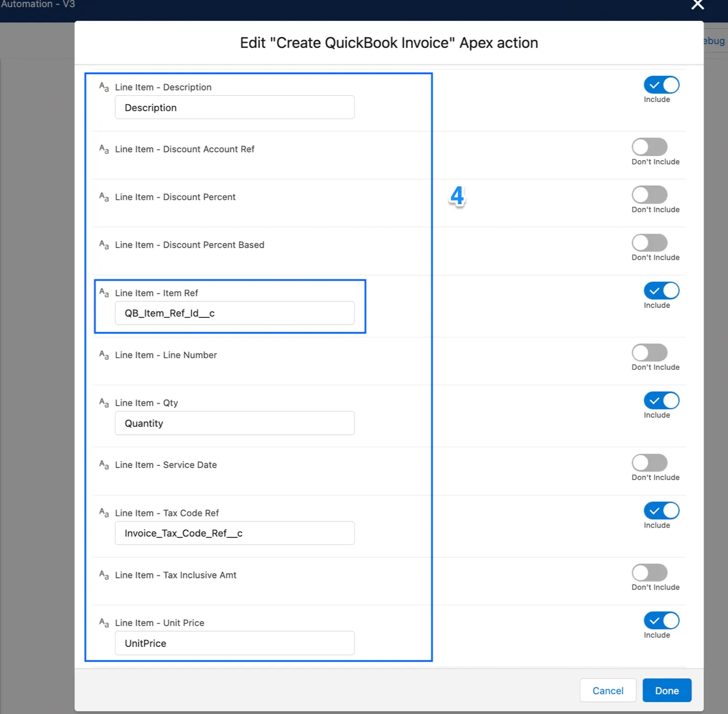Enable Include toggle for Line Number
Screen dimensions: 728x714
point(649,353)
